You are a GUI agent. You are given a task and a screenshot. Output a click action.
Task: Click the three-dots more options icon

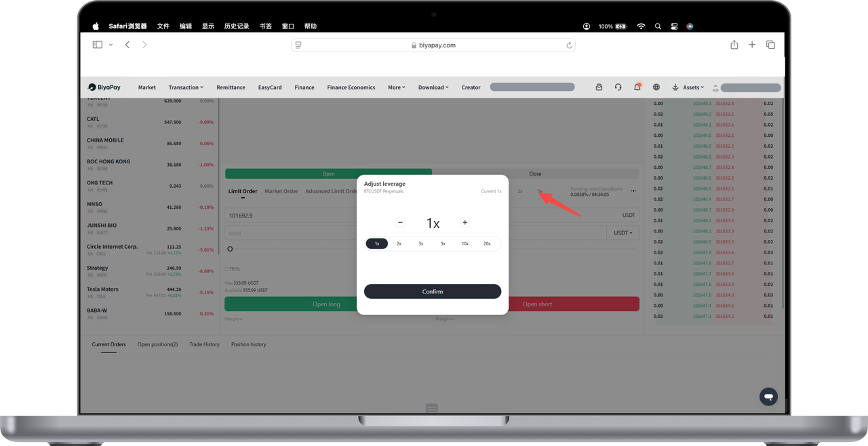coord(633,191)
